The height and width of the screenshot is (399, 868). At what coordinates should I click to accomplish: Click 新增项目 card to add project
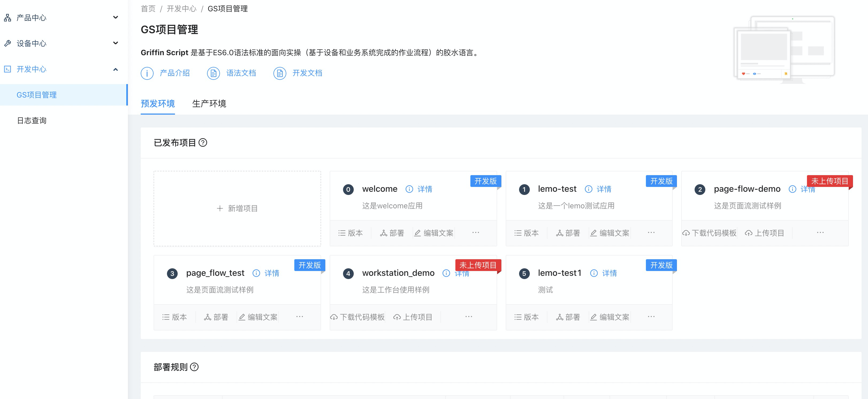click(x=237, y=208)
